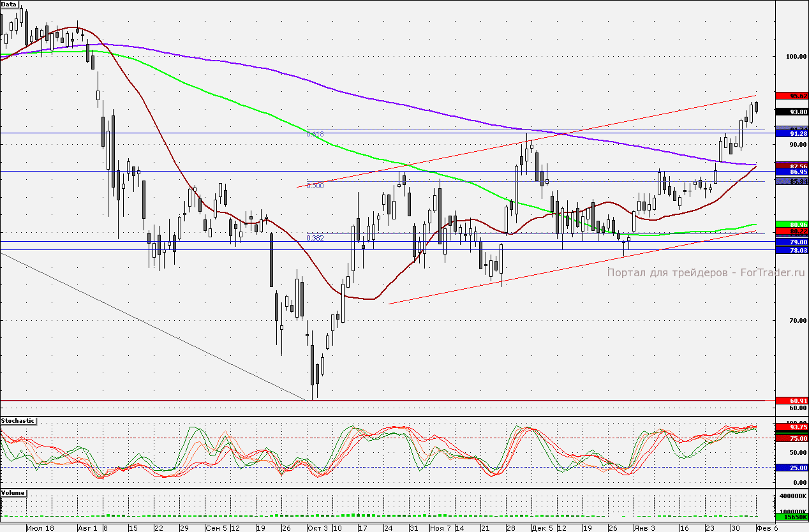Image resolution: width=809 pixels, height=532 pixels.
Task: Select the blue 86.95 level tag
Action: [791, 172]
